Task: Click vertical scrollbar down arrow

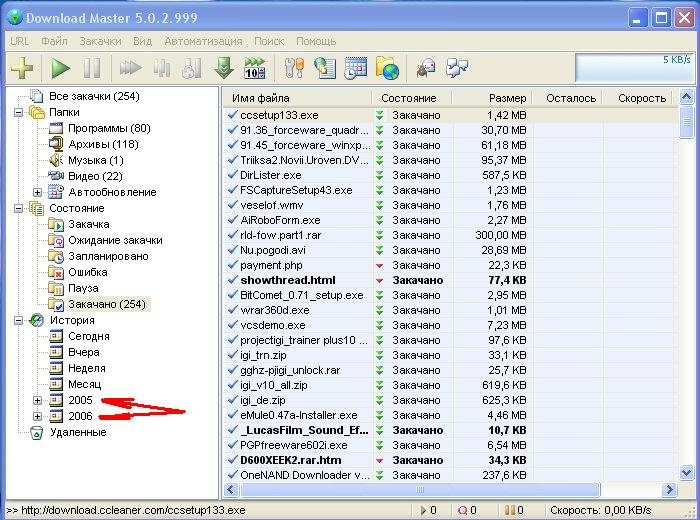Action: [686, 473]
